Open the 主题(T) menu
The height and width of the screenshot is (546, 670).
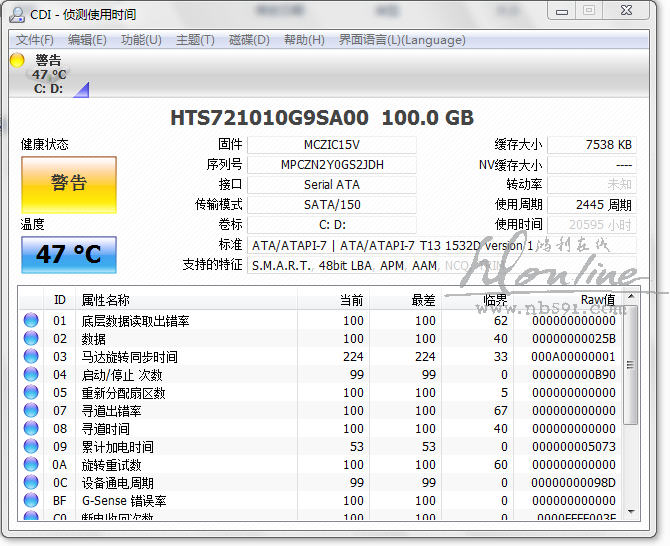pos(195,40)
